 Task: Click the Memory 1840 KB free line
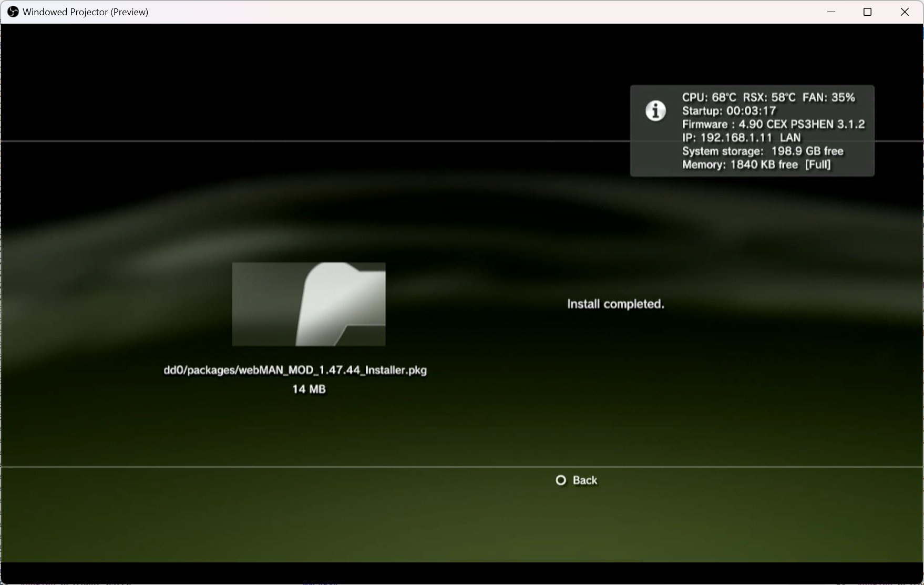click(756, 165)
